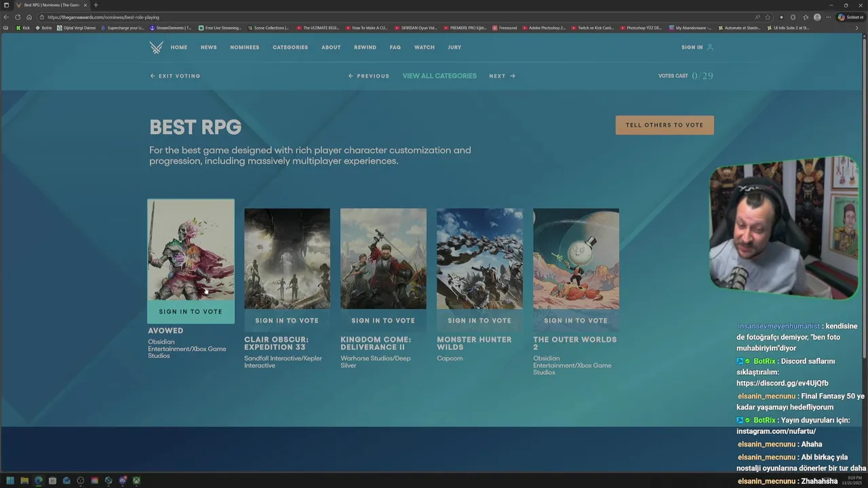
Task: Select Clair Obscur: Expedition 33 cover art
Action: pos(287,258)
